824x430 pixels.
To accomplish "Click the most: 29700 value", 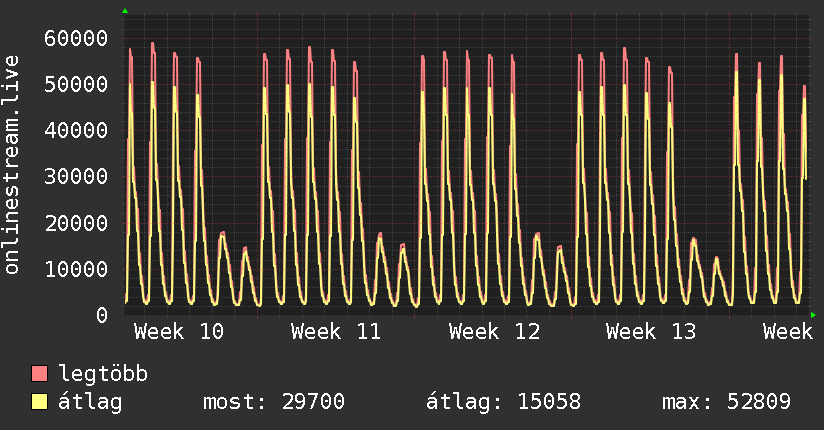I will [274, 402].
